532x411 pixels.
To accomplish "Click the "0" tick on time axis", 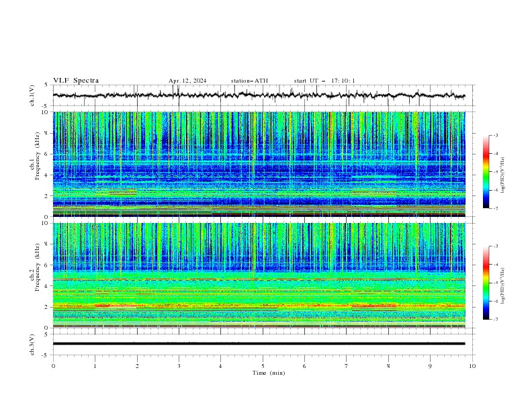I will click(x=53, y=366).
